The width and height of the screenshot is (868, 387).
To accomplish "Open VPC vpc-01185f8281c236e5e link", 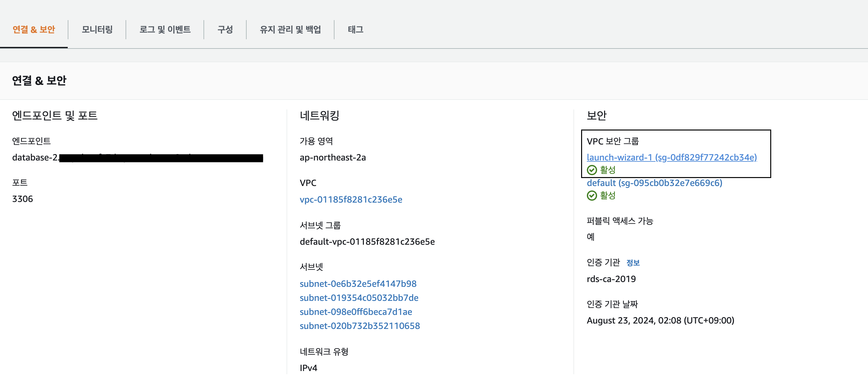I will [351, 199].
